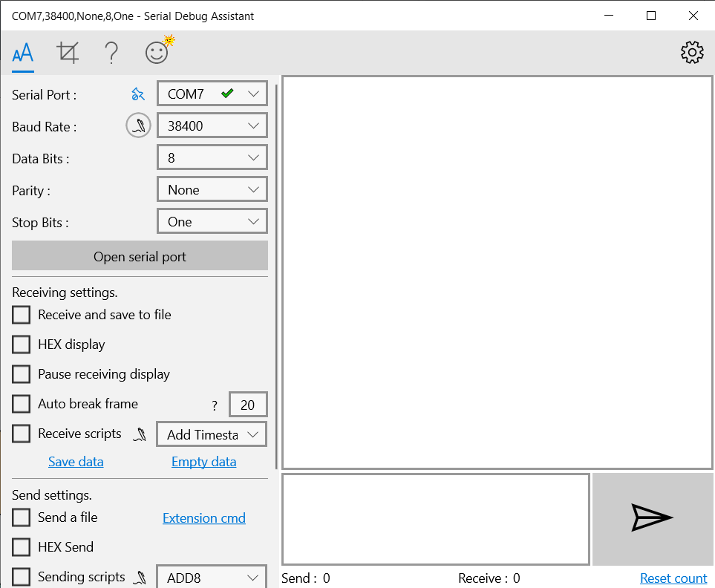This screenshot has height=588, width=715.
Task: Open settings with the gear icon
Action: (x=692, y=52)
